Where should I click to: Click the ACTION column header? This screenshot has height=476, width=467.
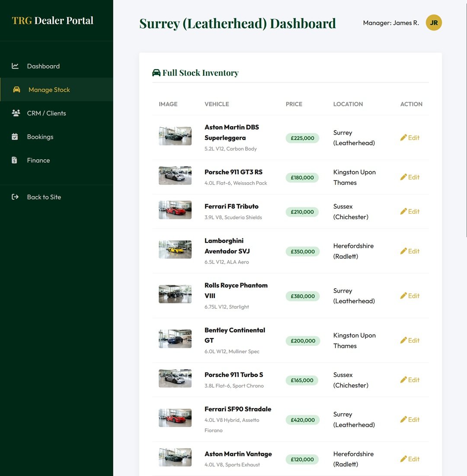411,104
